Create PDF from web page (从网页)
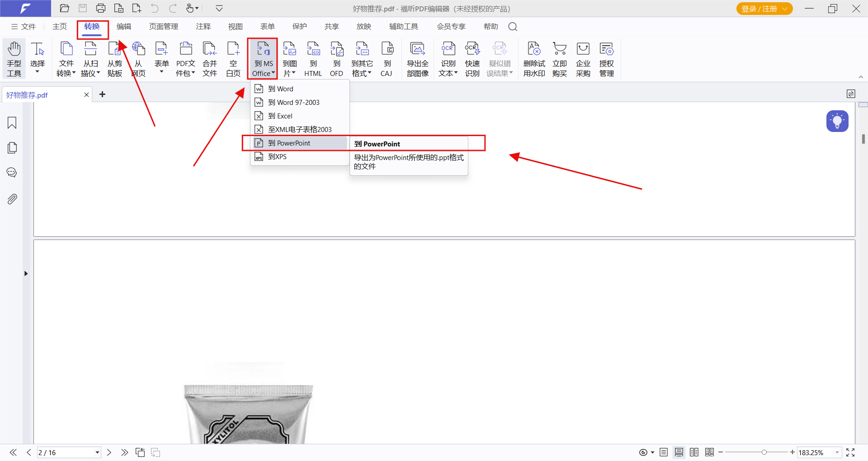This screenshot has height=461, width=868. (138, 59)
